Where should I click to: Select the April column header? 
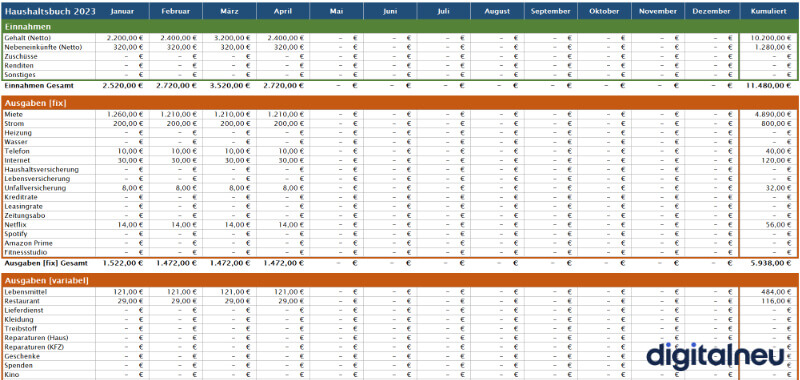pyautogui.click(x=283, y=11)
